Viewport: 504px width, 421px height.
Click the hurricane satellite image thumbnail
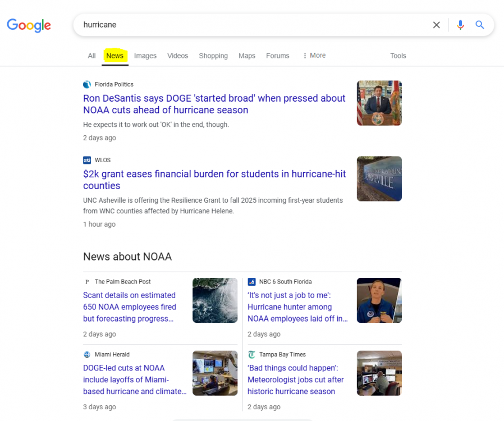pyautogui.click(x=214, y=300)
